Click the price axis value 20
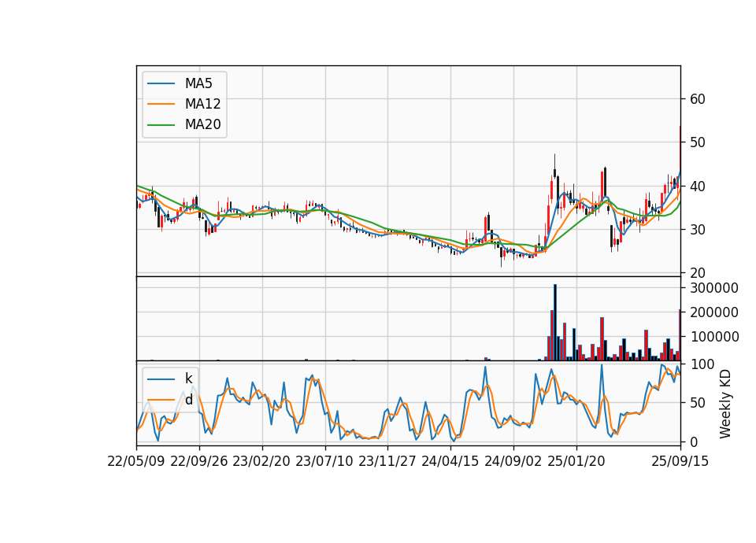756x543 pixels. point(698,273)
